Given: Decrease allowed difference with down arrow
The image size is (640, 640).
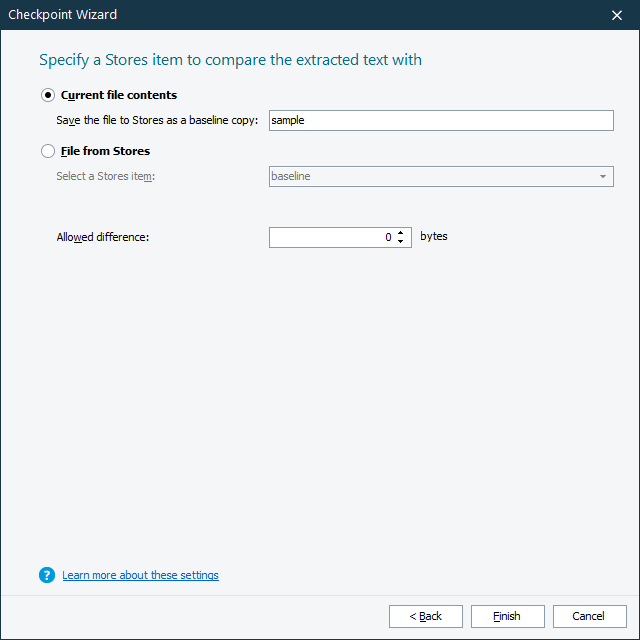Looking at the screenshot, I should pyautogui.click(x=400, y=242).
